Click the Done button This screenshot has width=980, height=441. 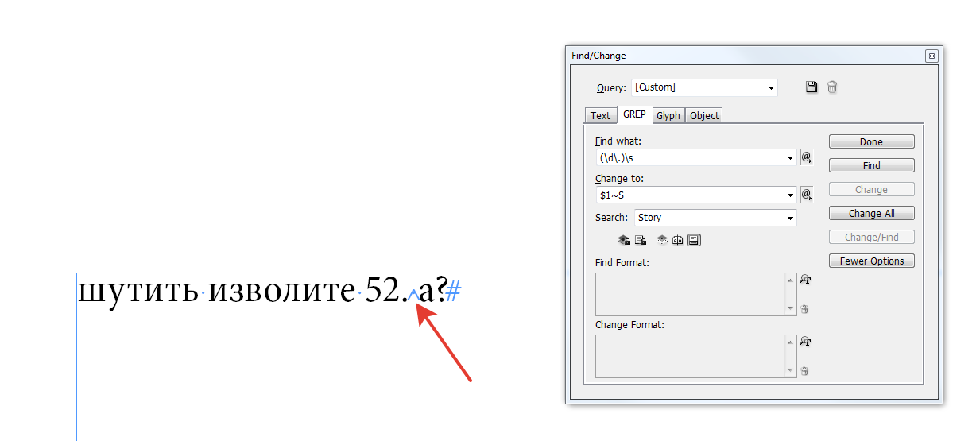point(871,142)
